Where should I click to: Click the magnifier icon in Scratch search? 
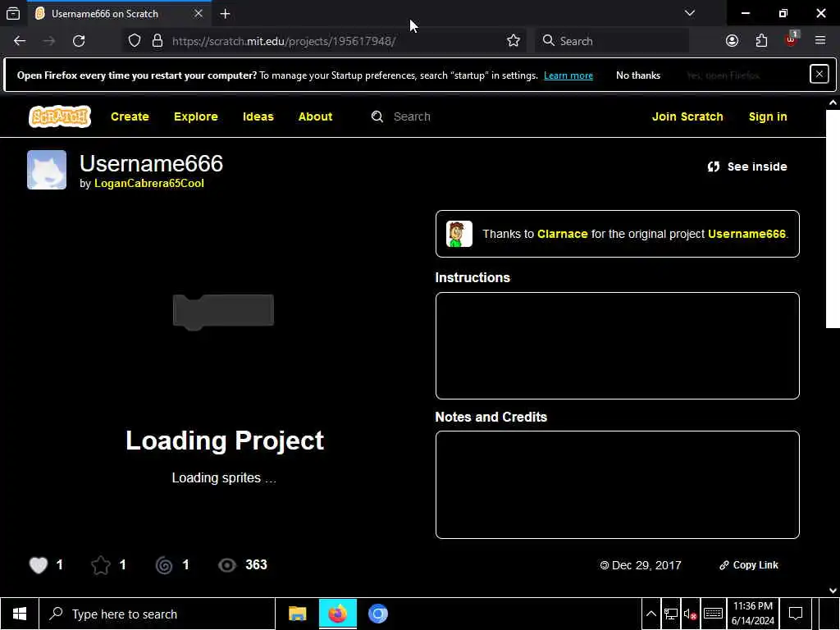click(x=377, y=116)
